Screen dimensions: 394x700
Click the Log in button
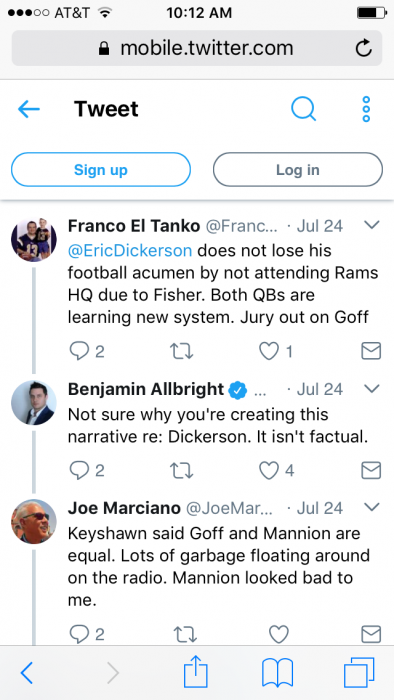pyautogui.click(x=298, y=170)
